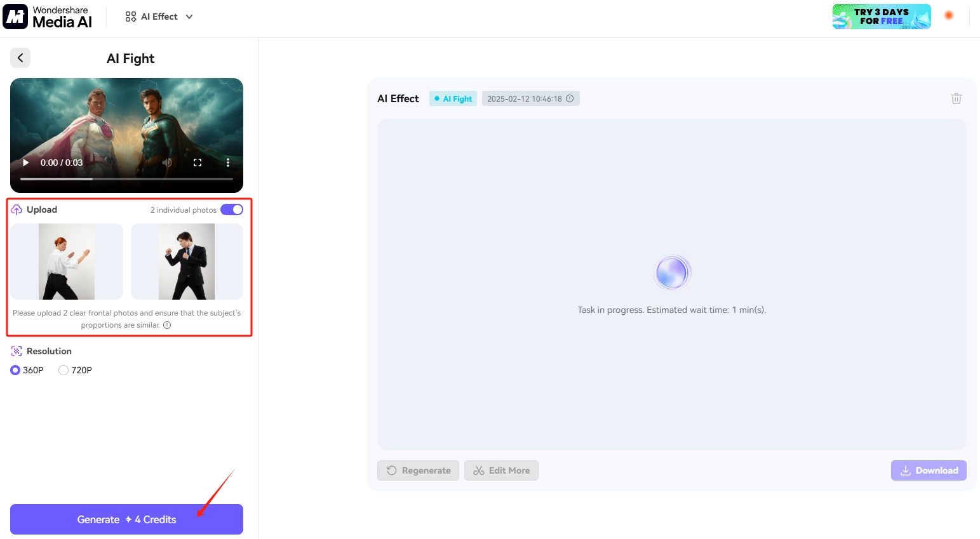
Task: Seek on the video progress bar
Action: tap(126, 179)
